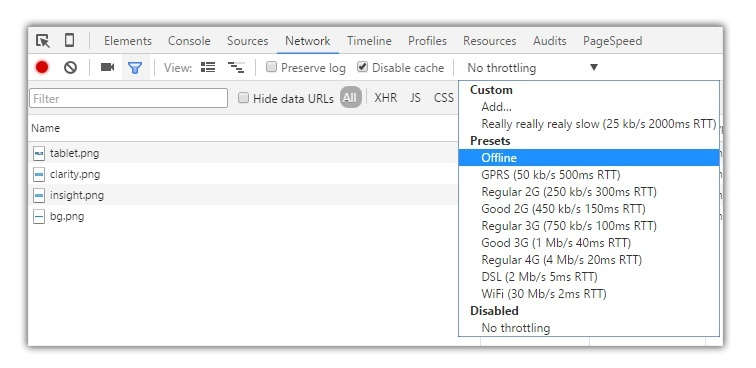The height and width of the screenshot is (368, 756).
Task: Select the tablet.png request name
Action: click(74, 154)
